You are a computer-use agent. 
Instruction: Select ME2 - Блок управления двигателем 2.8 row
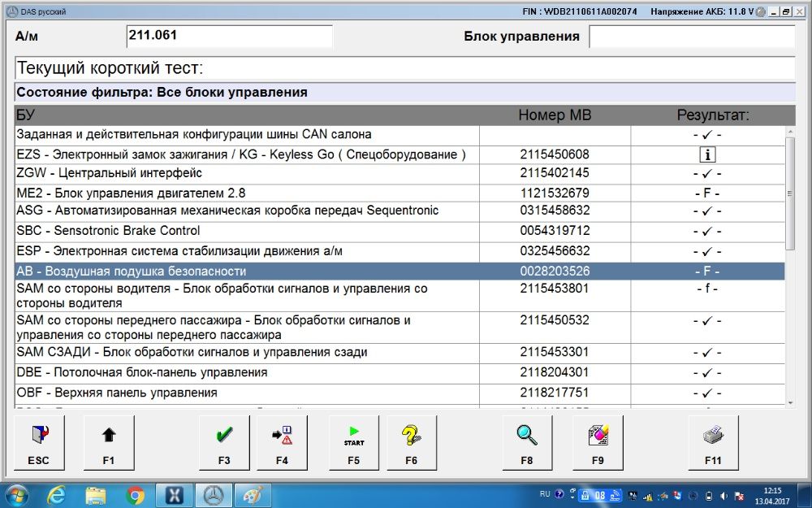click(400, 193)
